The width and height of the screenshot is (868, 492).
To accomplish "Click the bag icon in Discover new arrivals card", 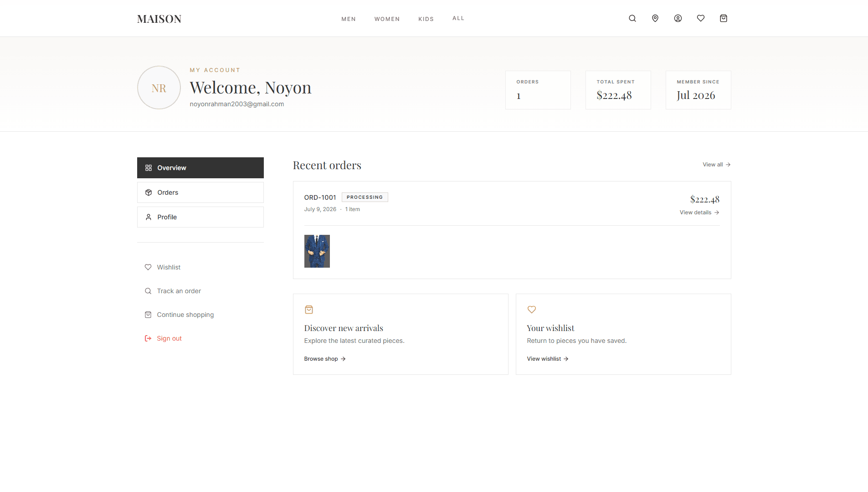I will pyautogui.click(x=309, y=310).
